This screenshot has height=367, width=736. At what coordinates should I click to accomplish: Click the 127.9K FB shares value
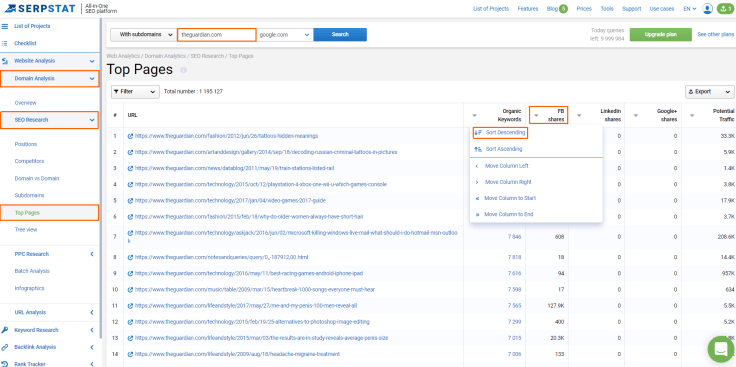(x=555, y=306)
